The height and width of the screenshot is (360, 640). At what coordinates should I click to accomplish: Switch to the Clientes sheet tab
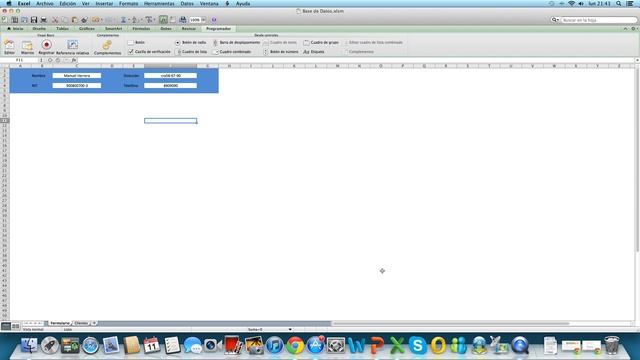pyautogui.click(x=81, y=323)
